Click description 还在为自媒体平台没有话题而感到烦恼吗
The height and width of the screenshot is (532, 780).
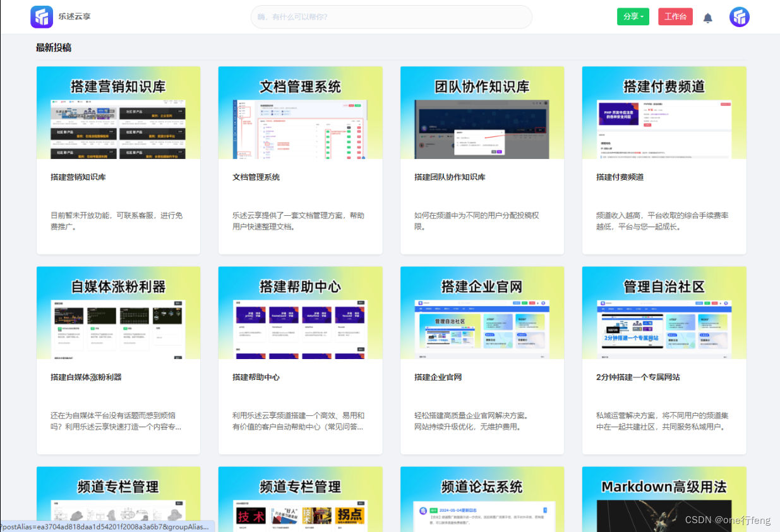116,421
